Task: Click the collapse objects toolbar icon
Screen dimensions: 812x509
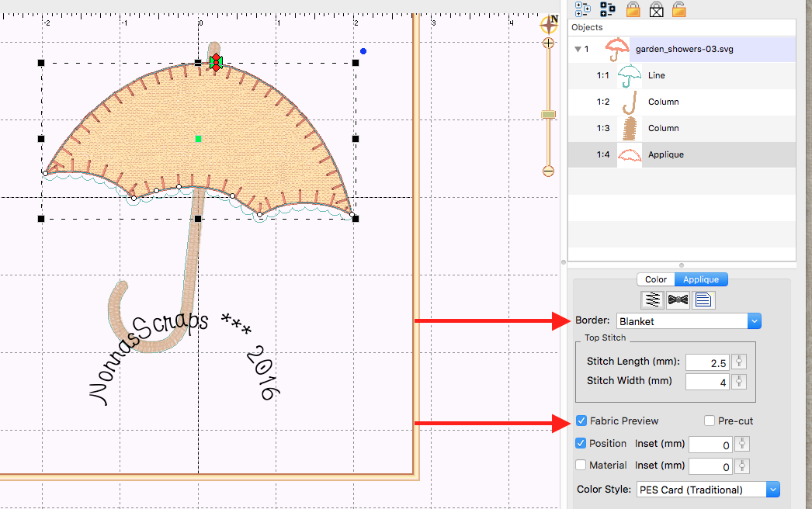Action: pyautogui.click(x=608, y=9)
